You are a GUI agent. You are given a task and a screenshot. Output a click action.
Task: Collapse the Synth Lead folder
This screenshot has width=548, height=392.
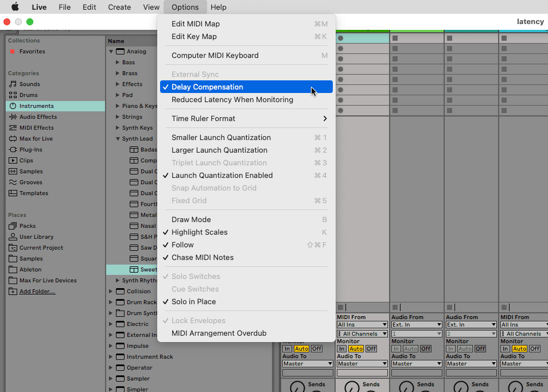click(x=118, y=138)
